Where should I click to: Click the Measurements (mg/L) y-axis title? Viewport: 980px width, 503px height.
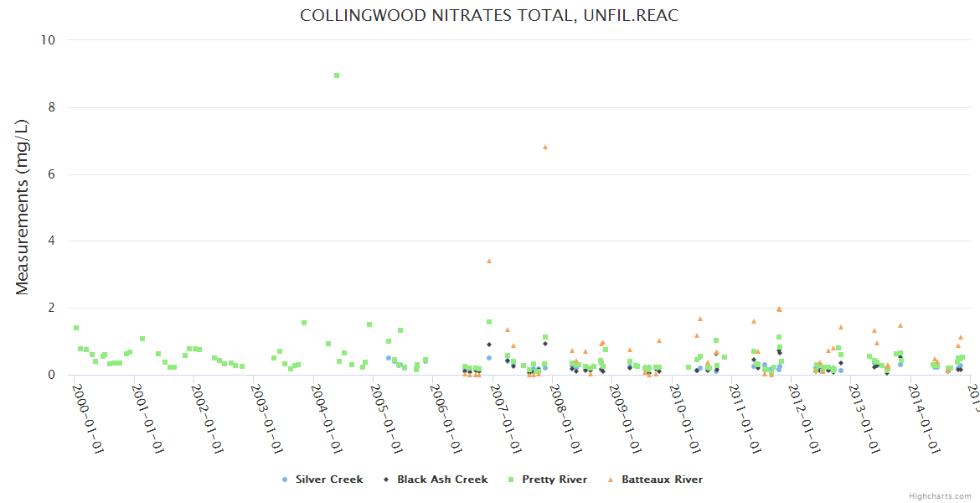pyautogui.click(x=23, y=206)
